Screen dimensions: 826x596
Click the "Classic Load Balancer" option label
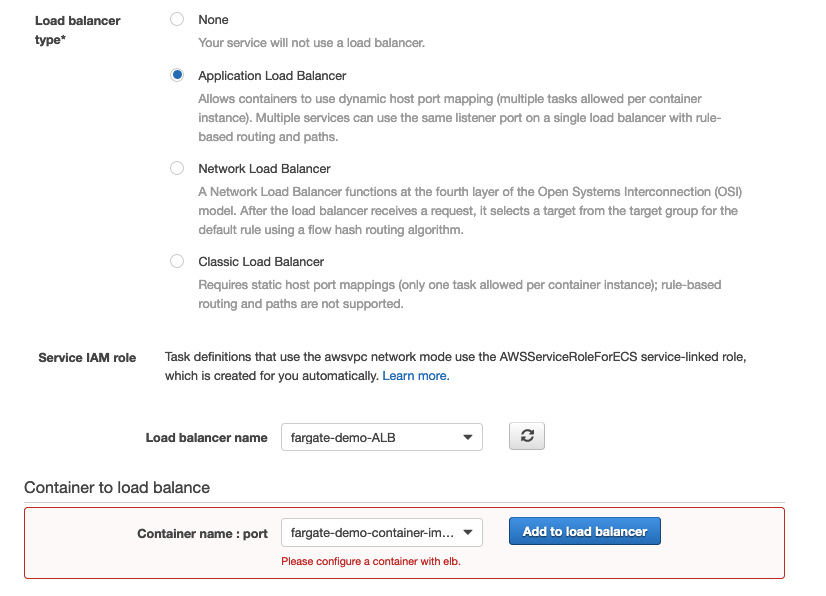click(261, 262)
